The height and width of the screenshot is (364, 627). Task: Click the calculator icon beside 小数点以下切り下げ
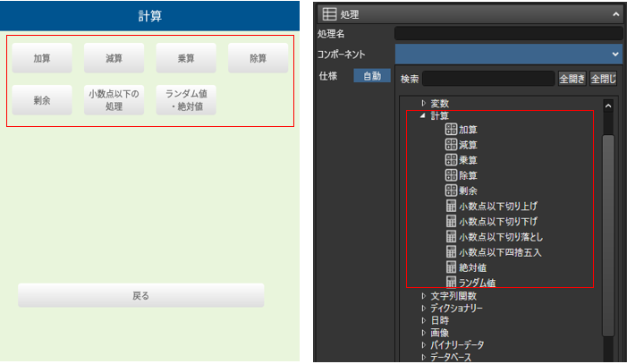[451, 221]
